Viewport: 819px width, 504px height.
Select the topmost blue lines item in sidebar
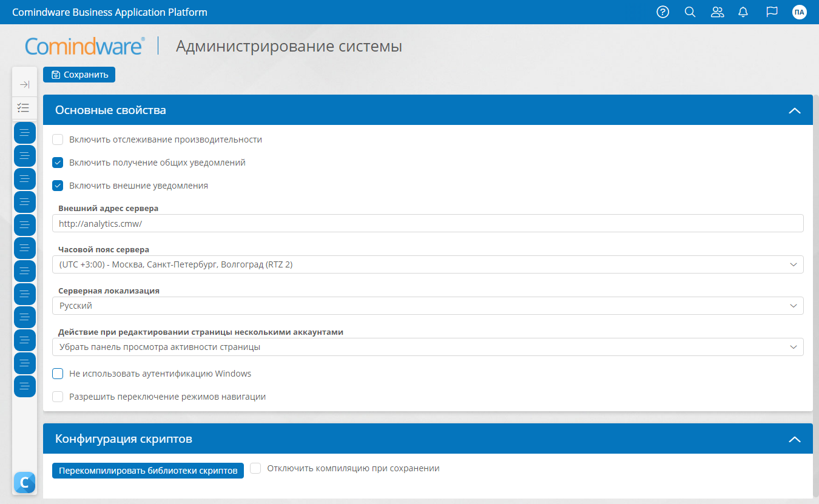pyautogui.click(x=25, y=133)
